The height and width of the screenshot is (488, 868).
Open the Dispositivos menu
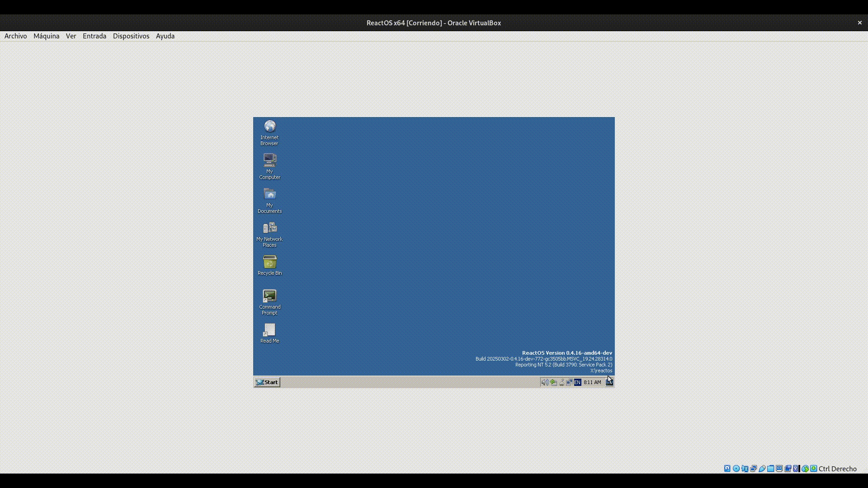(131, 36)
